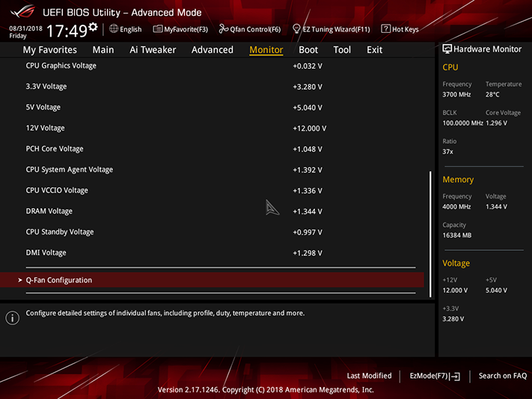This screenshot has width=532, height=399.
Task: Open the Q-Fan Configuration submenu
Action: 212,280
